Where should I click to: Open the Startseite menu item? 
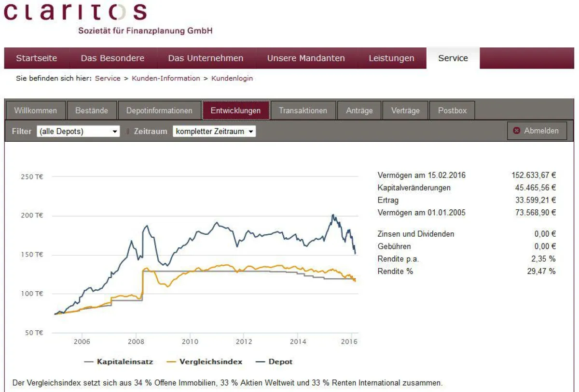point(37,58)
